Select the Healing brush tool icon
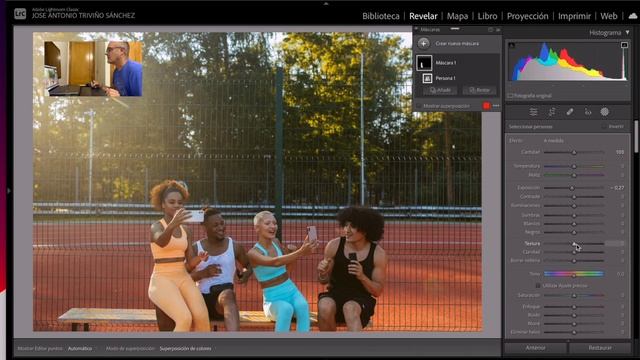This screenshot has width=640, height=360. click(569, 112)
